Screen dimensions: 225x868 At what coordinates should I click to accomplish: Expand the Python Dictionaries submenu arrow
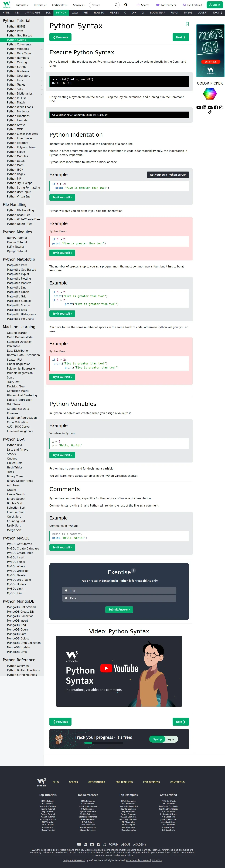42,94
